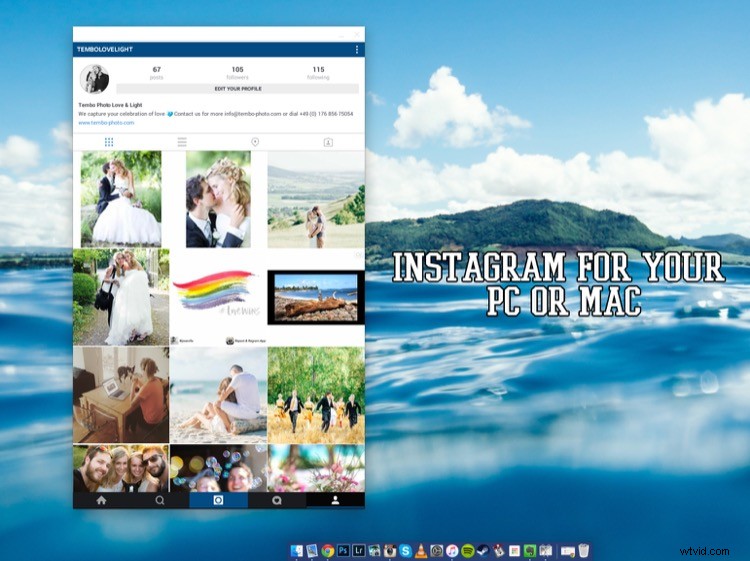View the 115 following list
The width and height of the screenshot is (750, 561).
click(319, 73)
